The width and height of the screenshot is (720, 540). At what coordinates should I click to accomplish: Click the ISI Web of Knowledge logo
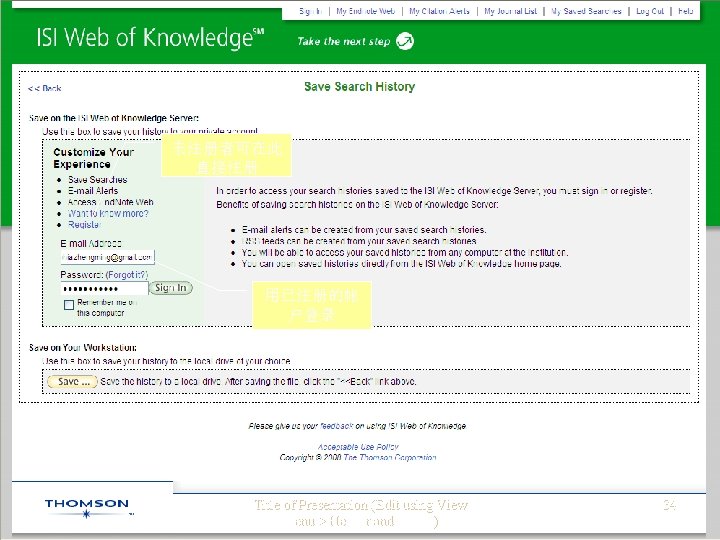coord(150,38)
